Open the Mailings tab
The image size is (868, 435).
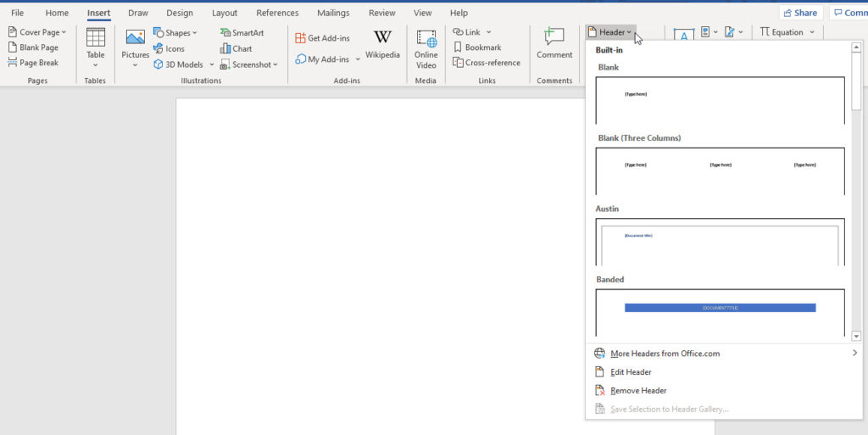point(333,13)
